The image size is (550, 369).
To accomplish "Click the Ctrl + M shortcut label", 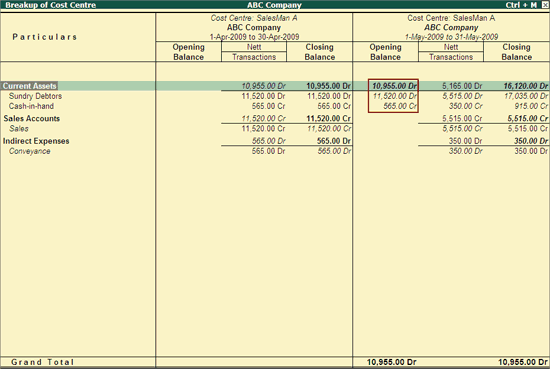I will [521, 5].
